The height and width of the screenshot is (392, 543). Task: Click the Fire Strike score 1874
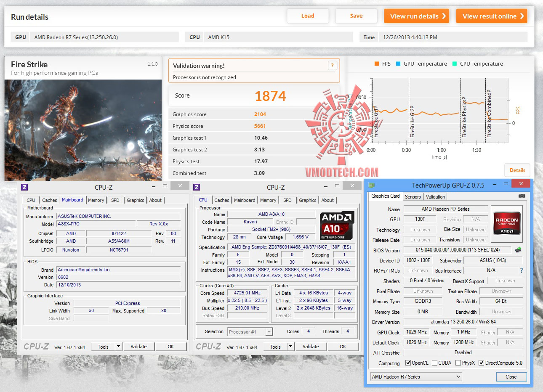pos(270,96)
